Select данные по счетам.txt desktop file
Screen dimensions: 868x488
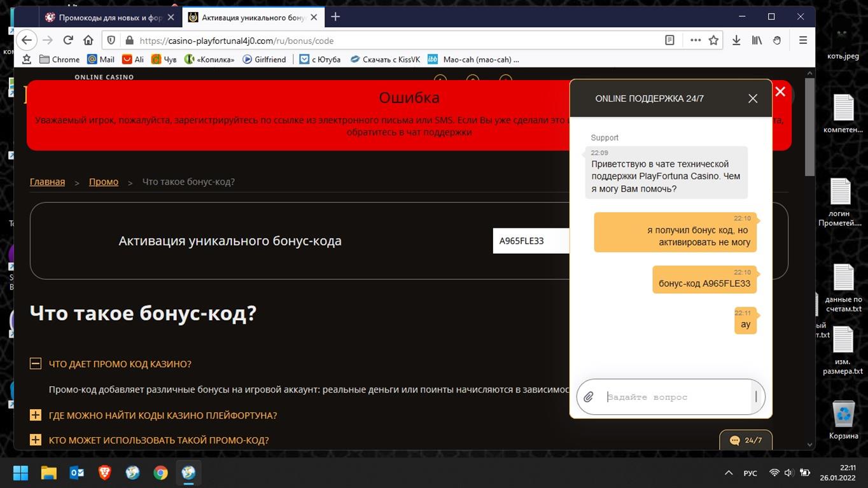tap(844, 289)
